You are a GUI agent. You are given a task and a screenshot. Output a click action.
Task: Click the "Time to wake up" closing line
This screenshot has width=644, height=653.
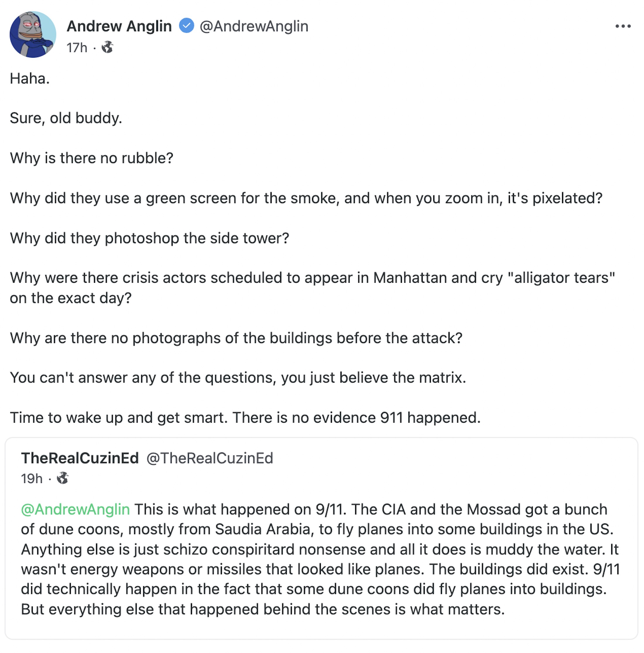tap(245, 417)
